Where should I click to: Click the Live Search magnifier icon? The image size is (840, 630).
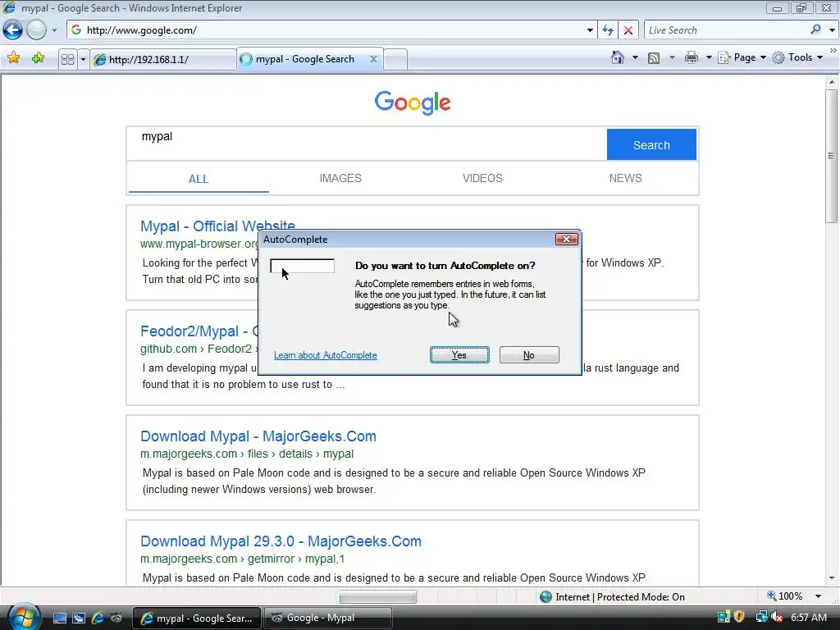(x=816, y=30)
